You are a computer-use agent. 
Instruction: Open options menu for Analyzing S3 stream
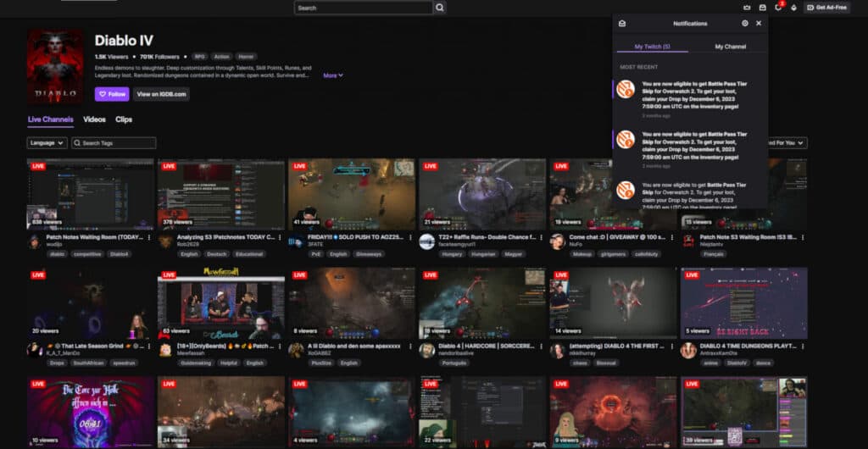[280, 237]
